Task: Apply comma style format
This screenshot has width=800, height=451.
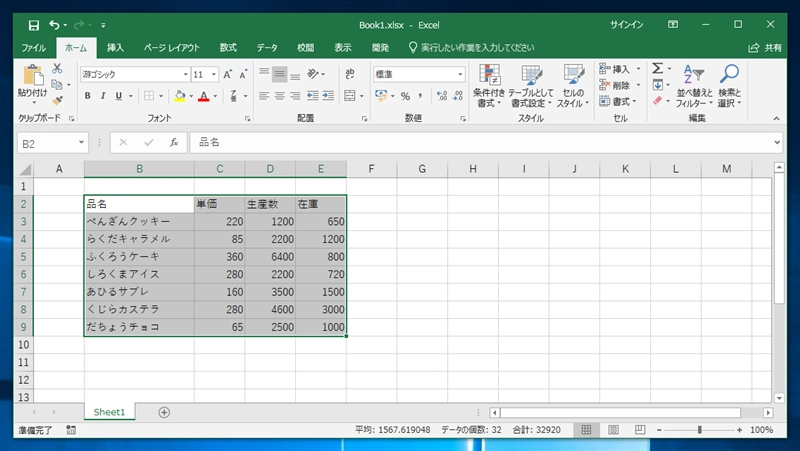Action: [x=420, y=96]
